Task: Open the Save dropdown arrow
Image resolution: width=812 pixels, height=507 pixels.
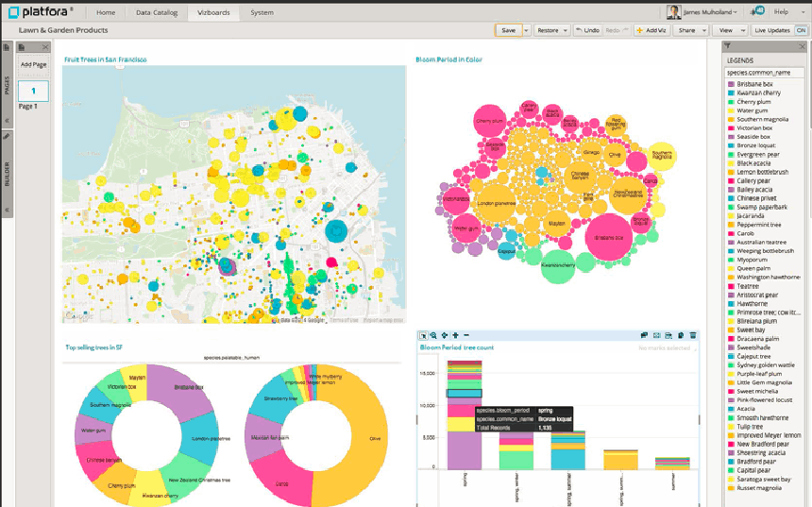Action: [526, 30]
